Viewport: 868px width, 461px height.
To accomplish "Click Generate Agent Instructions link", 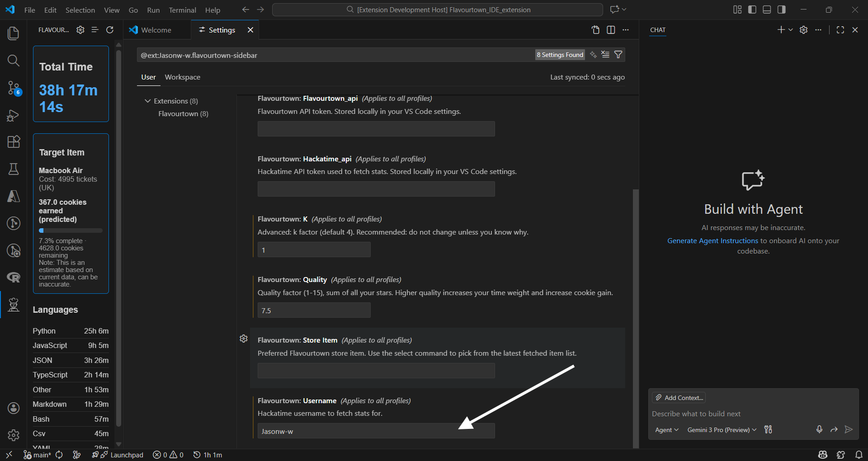I will (x=712, y=241).
